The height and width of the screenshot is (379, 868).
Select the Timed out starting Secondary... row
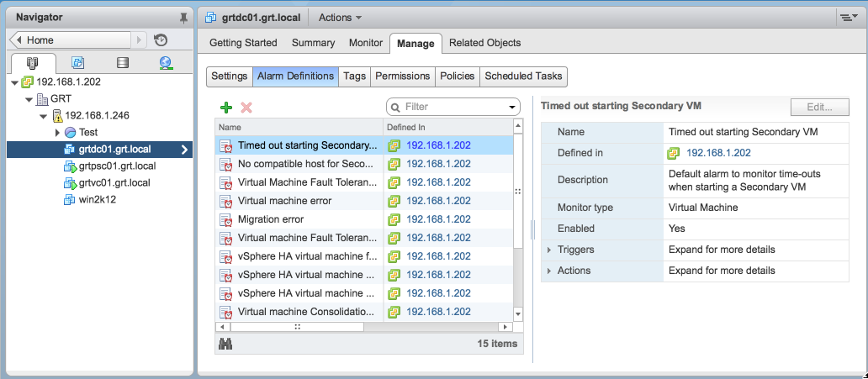point(364,145)
